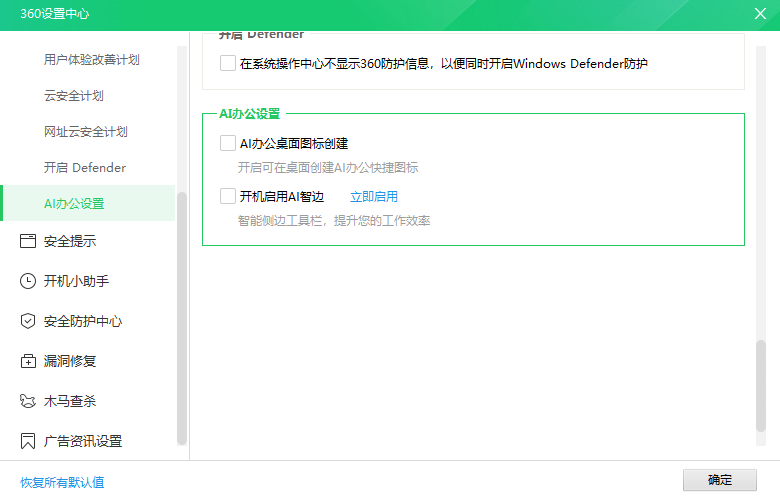Click the 360设置中心 title text
780x500 pixels.
[55, 14]
